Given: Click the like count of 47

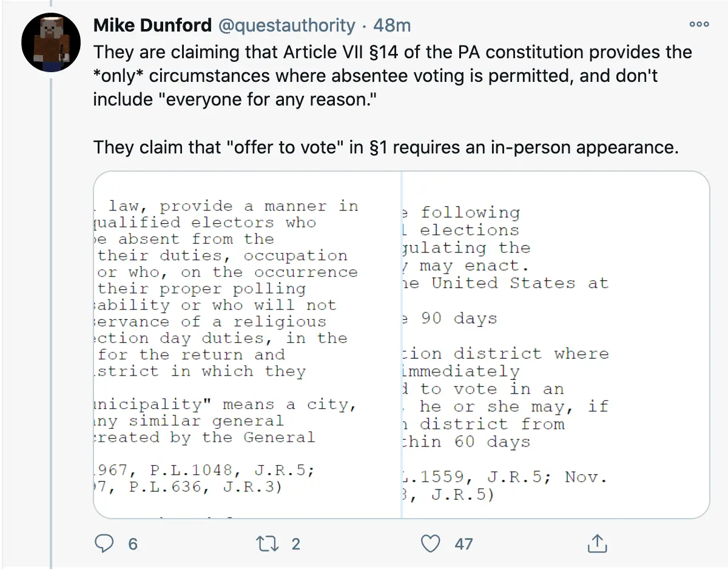Looking at the screenshot, I should click(463, 544).
